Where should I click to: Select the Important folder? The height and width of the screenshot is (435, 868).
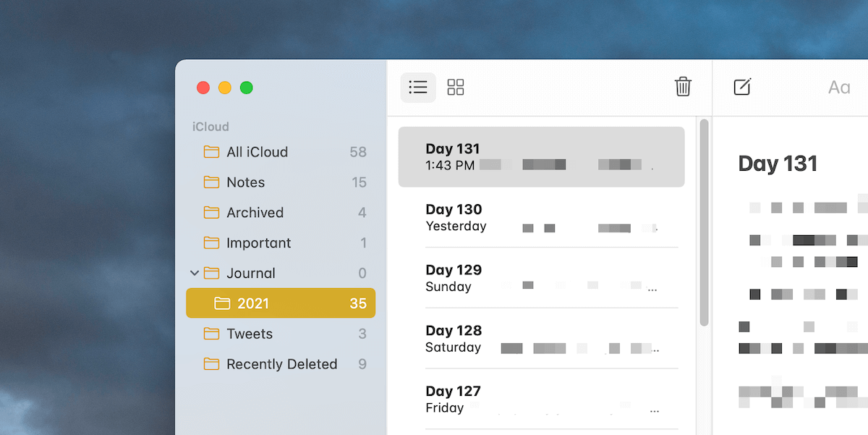260,242
